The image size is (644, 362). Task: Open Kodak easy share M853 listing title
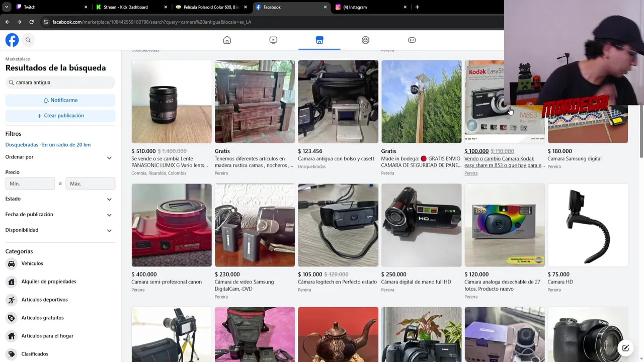tap(504, 162)
